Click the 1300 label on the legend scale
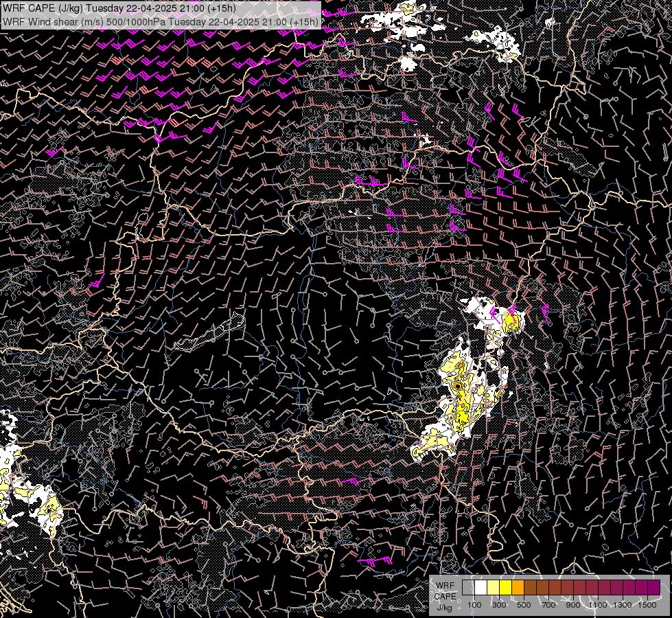This screenshot has width=672, height=618. coord(623,605)
